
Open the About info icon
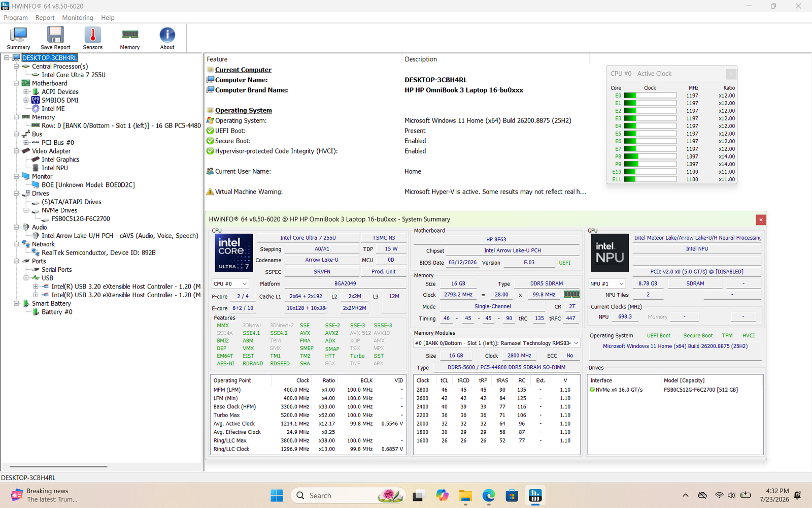[x=167, y=38]
